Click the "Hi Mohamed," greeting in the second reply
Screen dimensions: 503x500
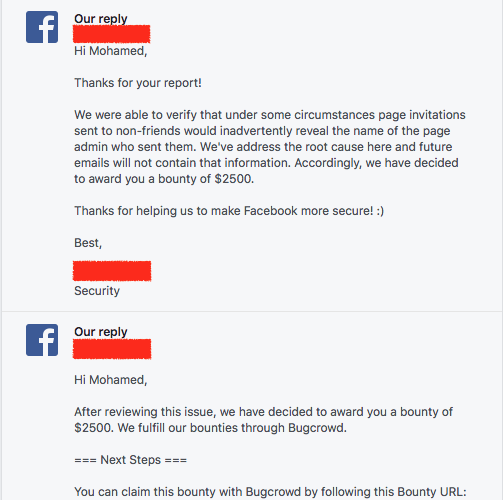111,380
